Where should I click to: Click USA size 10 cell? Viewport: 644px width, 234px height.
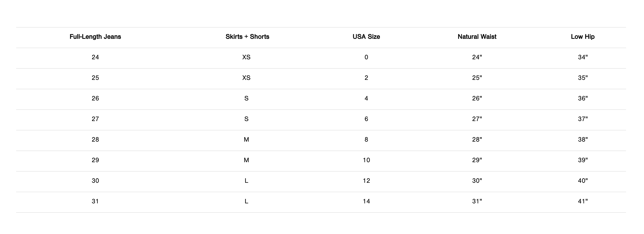click(x=366, y=160)
